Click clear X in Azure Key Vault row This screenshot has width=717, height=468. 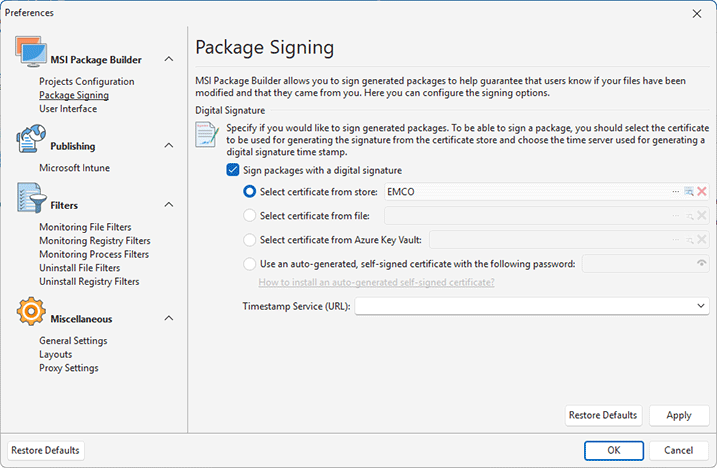[702, 239]
